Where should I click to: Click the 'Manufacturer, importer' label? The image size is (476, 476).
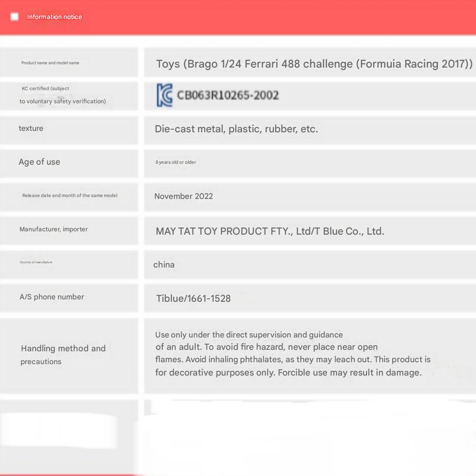tap(53, 229)
